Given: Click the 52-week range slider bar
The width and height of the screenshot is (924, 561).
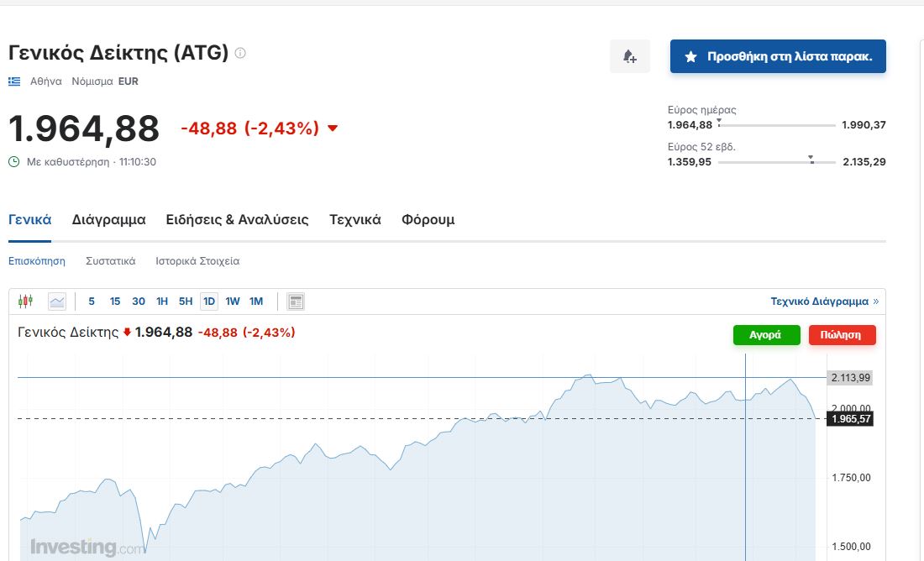Looking at the screenshot, I should pos(777,162).
